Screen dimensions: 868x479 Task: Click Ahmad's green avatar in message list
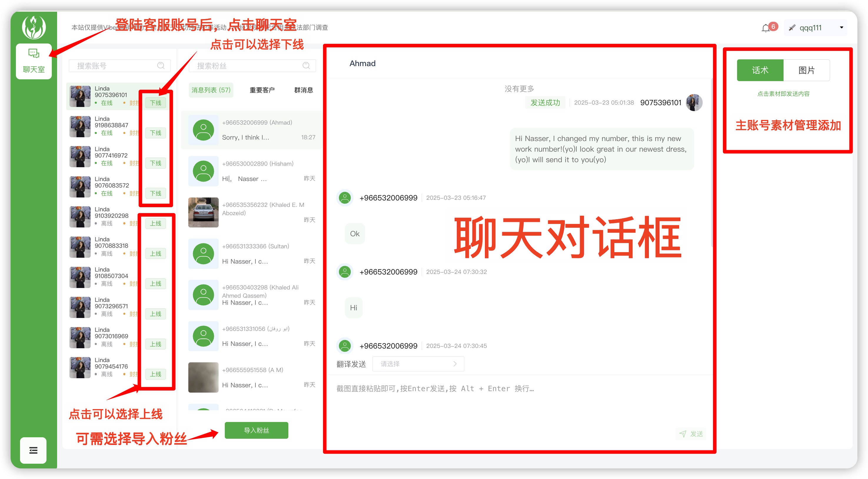203,130
